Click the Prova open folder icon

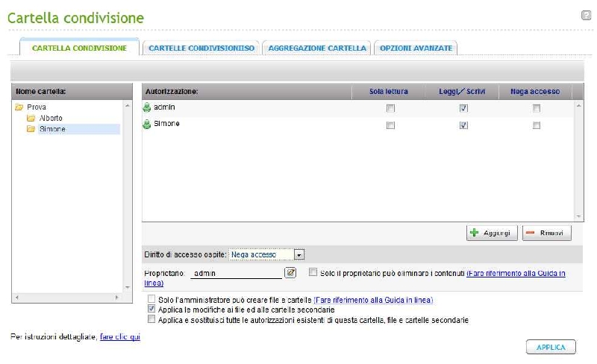click(20, 107)
